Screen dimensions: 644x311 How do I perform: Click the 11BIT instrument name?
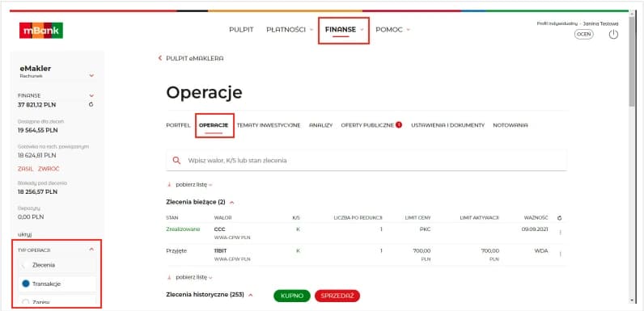point(221,250)
